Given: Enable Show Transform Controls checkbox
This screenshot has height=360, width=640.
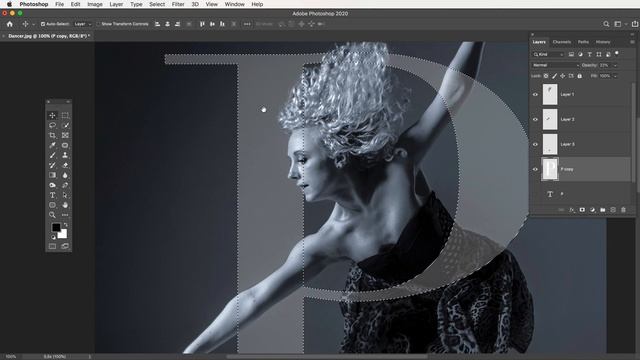Looking at the screenshot, I should [98, 24].
